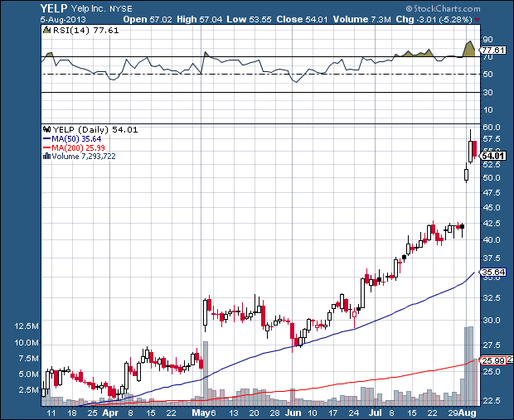Viewport: 514px width, 420px height.
Task: Click the May month label on date axis
Action: (201, 413)
